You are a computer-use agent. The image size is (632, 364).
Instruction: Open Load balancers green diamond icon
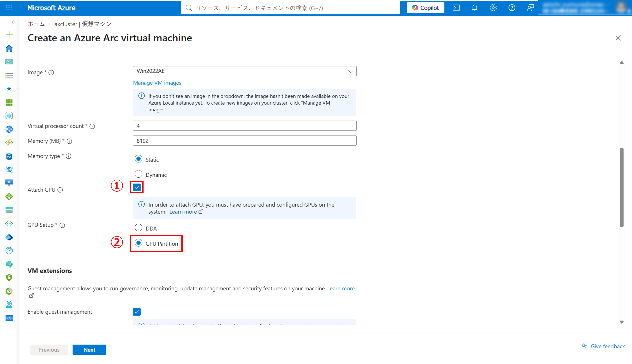pyautogui.click(x=9, y=197)
